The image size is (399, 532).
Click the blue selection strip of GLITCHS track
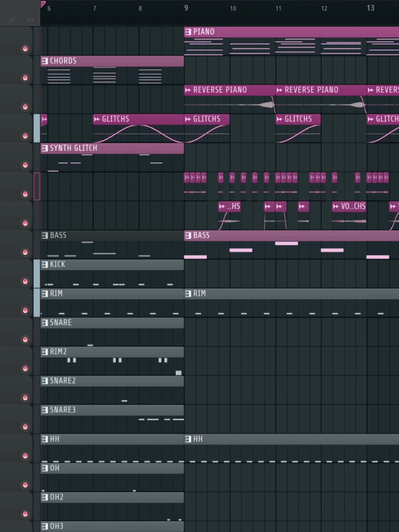[x=37, y=128]
